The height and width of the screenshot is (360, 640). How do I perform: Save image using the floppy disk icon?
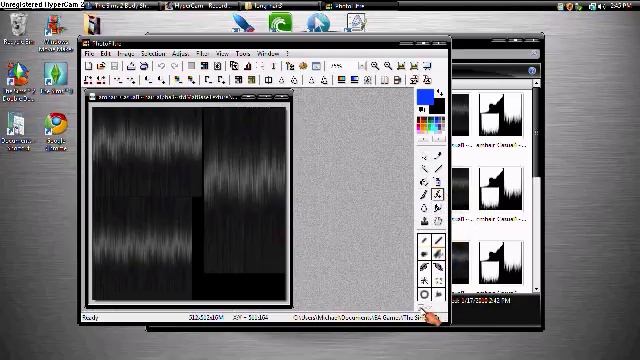(114, 66)
